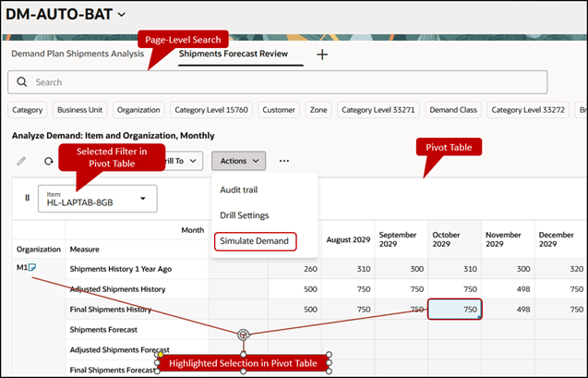Click the Month header label
This screenshot has width=588, height=378.
point(192,230)
